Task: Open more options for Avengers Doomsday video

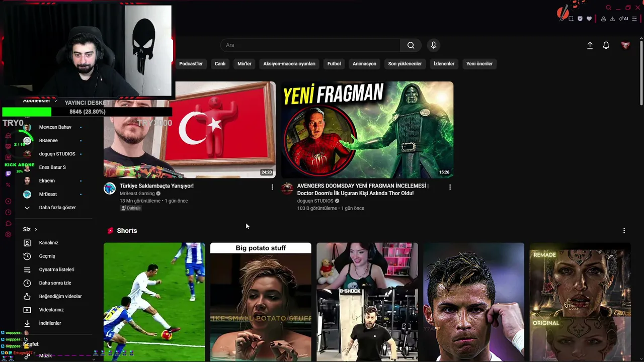Action: click(x=450, y=187)
